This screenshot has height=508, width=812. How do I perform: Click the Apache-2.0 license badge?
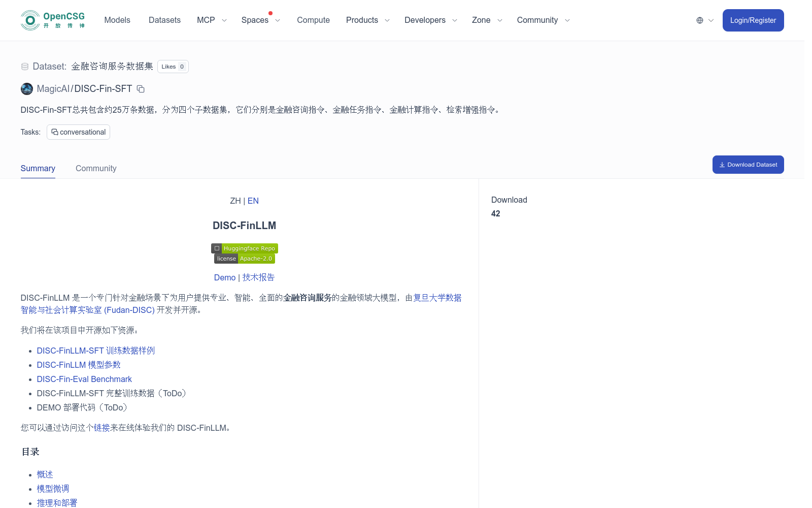(x=256, y=258)
